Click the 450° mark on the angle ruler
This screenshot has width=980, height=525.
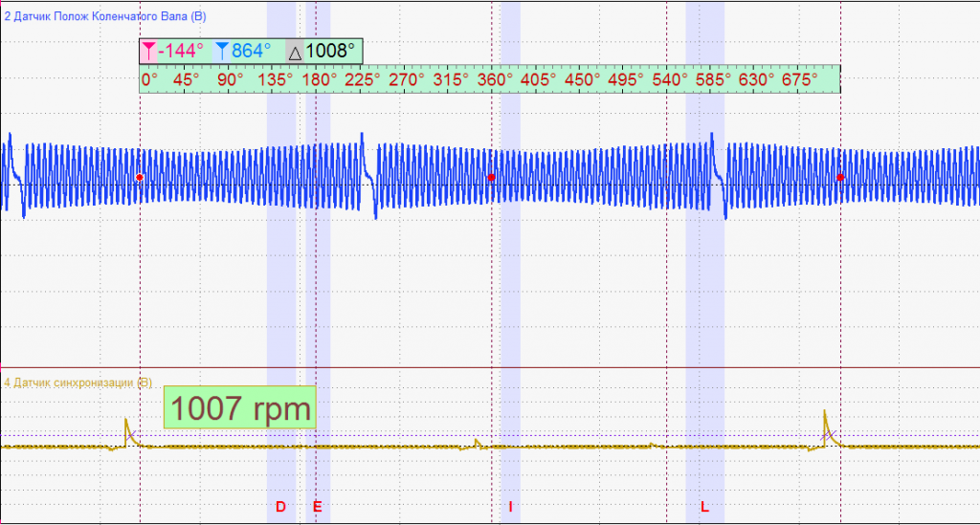[x=582, y=80]
